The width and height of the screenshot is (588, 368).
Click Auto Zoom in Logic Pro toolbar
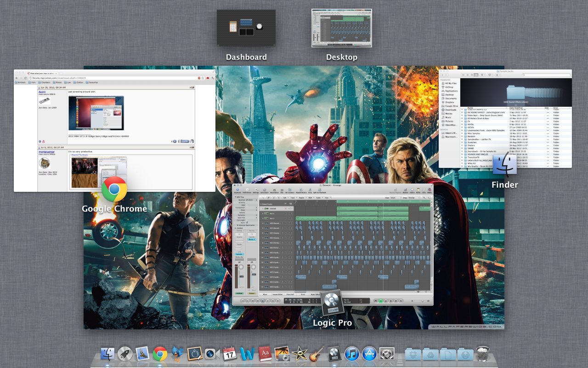264,190
